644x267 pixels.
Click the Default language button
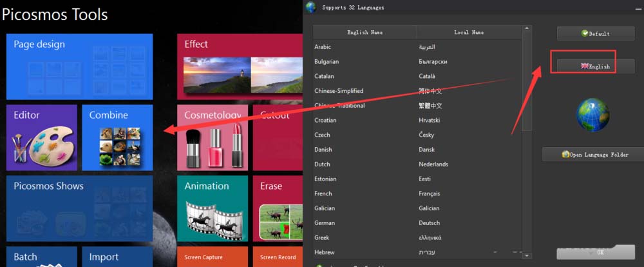pos(596,34)
